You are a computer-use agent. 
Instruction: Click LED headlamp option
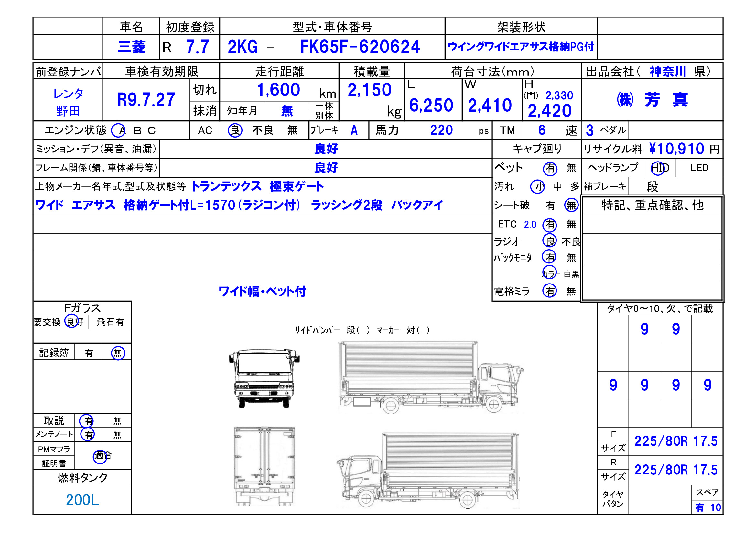coord(699,168)
